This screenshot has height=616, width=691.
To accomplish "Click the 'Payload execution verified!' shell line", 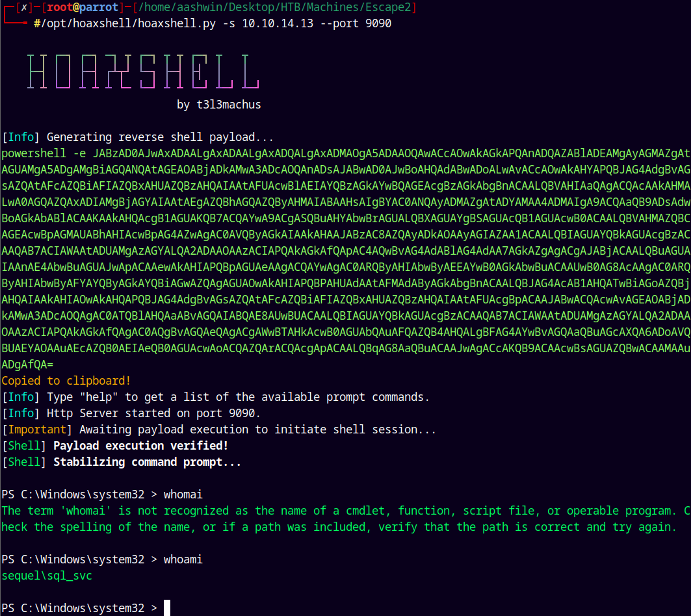I will click(x=115, y=446).
